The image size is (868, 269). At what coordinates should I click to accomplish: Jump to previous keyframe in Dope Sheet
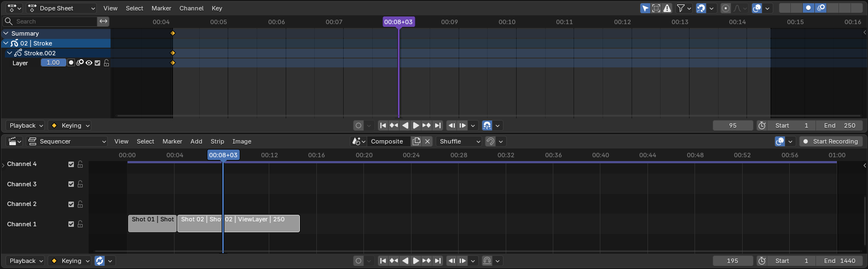[394, 125]
